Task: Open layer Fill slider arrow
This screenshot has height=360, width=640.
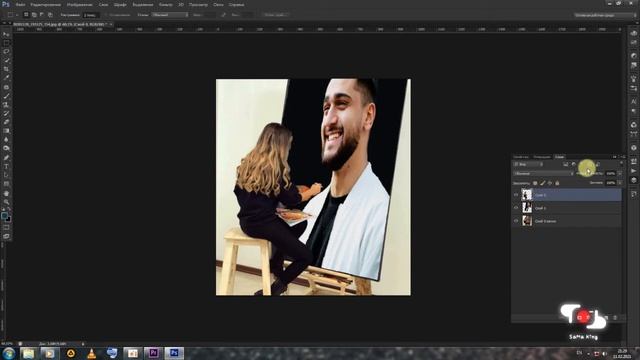Action: point(620,183)
